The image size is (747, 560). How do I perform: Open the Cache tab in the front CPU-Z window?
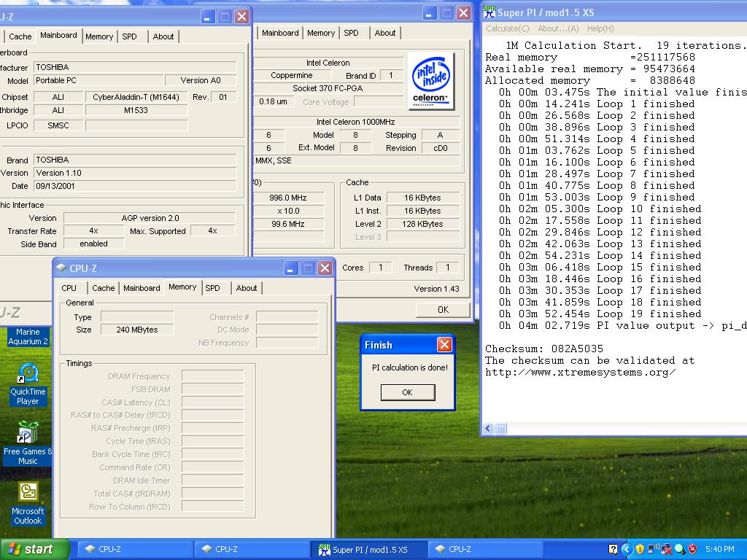point(104,288)
